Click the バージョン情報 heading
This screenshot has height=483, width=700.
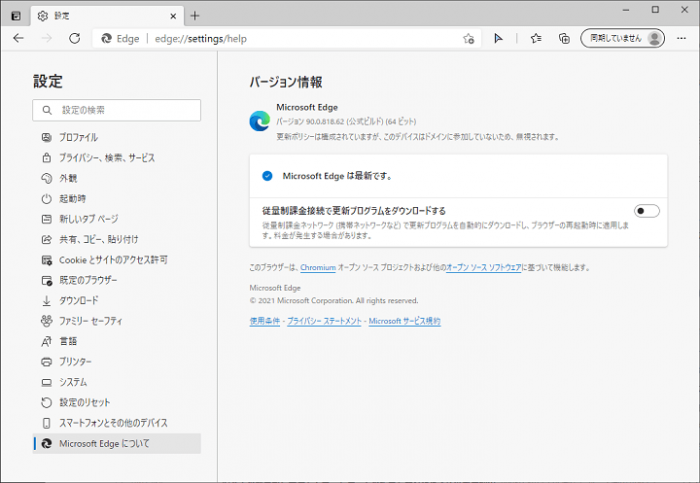click(x=286, y=82)
